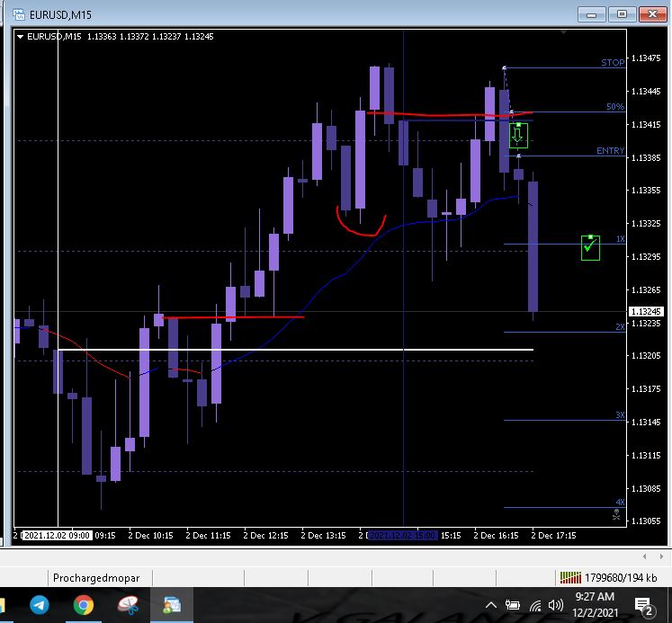Click the 1.13475 price axis label
Viewport: 672px width, 623px height.
pyautogui.click(x=646, y=58)
